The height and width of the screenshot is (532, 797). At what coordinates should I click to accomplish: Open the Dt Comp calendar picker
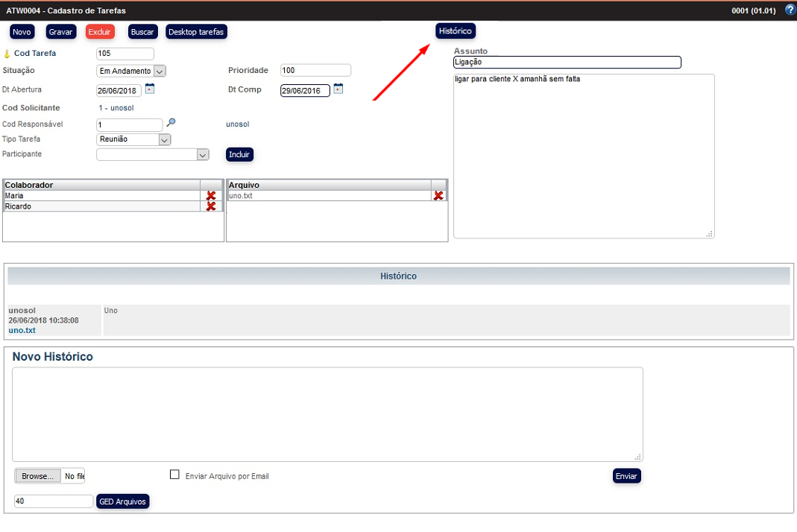pyautogui.click(x=338, y=89)
